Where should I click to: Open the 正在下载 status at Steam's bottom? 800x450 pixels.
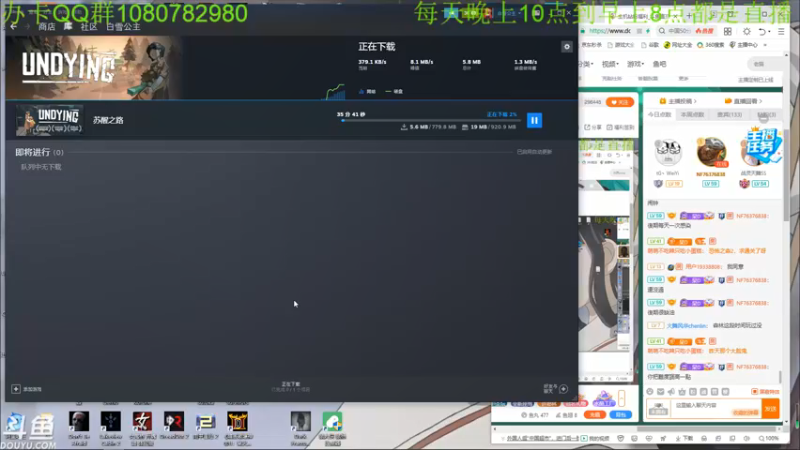(x=291, y=386)
